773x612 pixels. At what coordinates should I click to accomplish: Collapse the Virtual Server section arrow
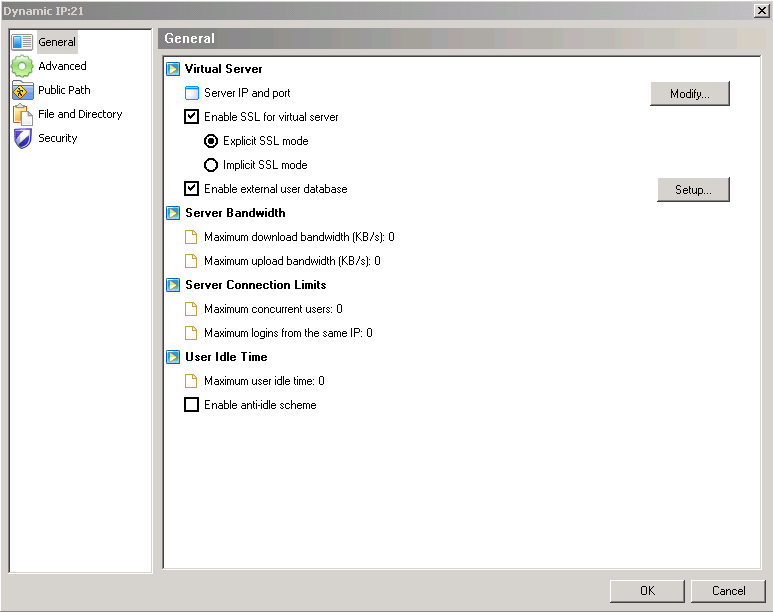tap(173, 69)
